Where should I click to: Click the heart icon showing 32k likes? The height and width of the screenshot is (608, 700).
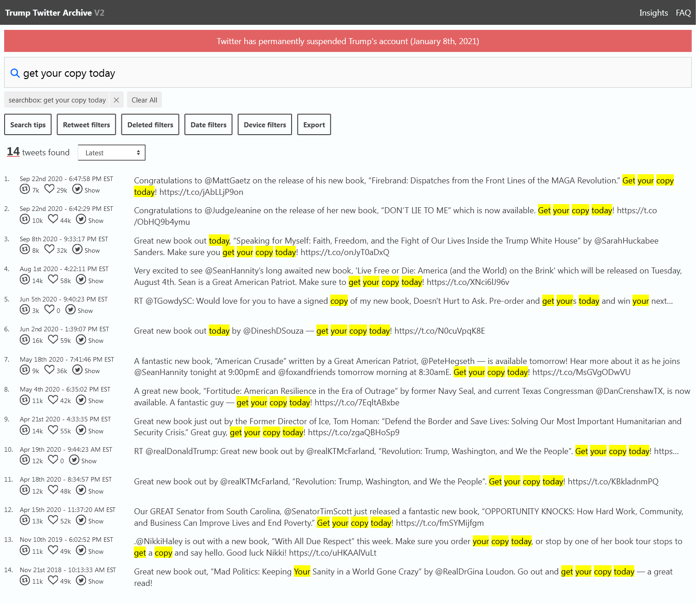click(49, 249)
